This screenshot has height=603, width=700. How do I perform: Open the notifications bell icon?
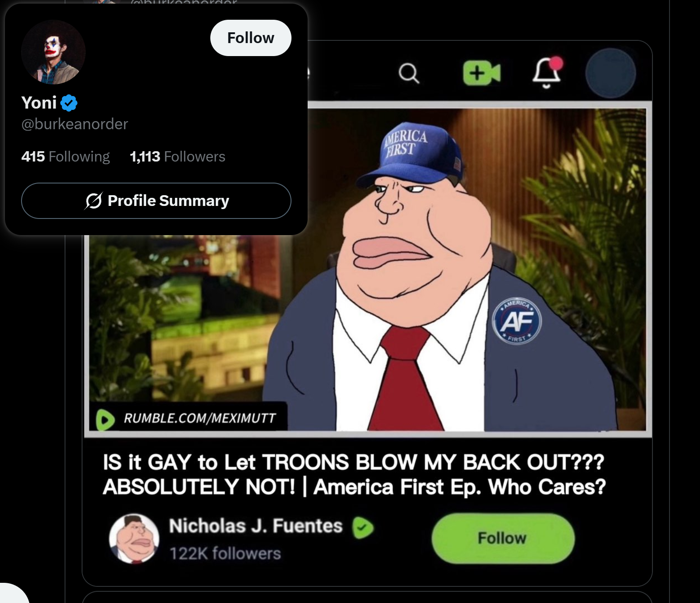pos(547,72)
